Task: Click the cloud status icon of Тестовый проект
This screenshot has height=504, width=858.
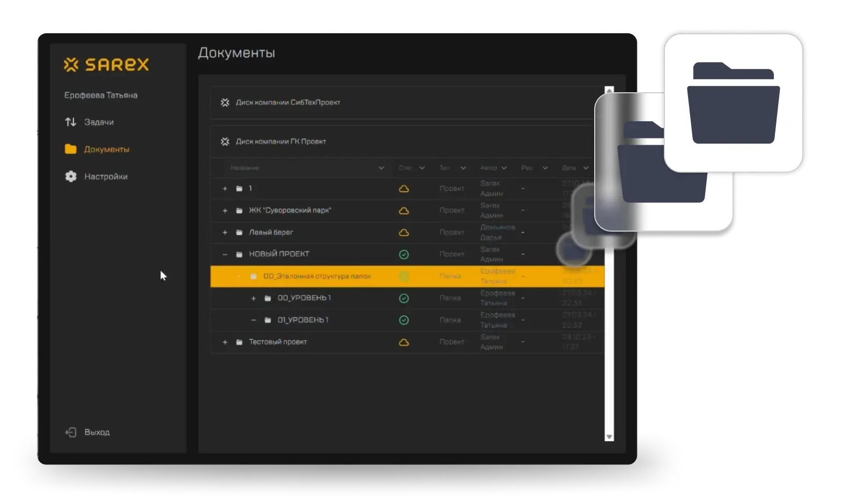Action: [404, 342]
